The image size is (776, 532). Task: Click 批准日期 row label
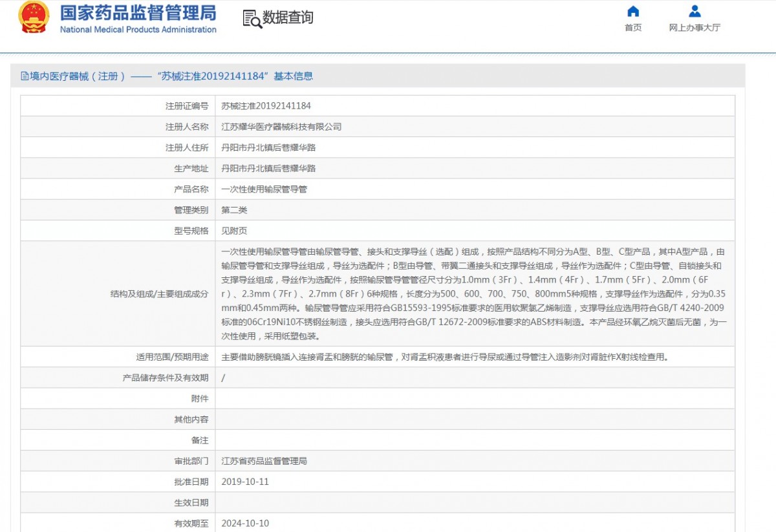click(x=191, y=482)
